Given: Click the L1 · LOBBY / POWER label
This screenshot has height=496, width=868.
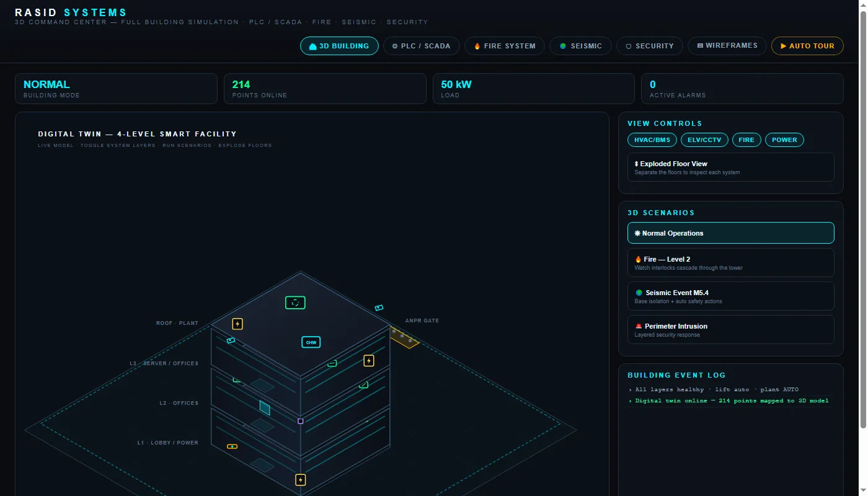Looking at the screenshot, I should [168, 443].
